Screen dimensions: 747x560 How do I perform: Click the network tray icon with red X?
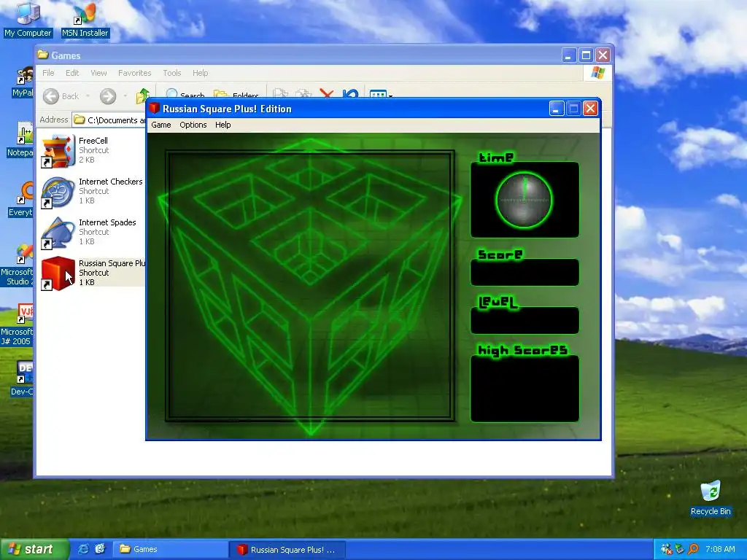(666, 550)
